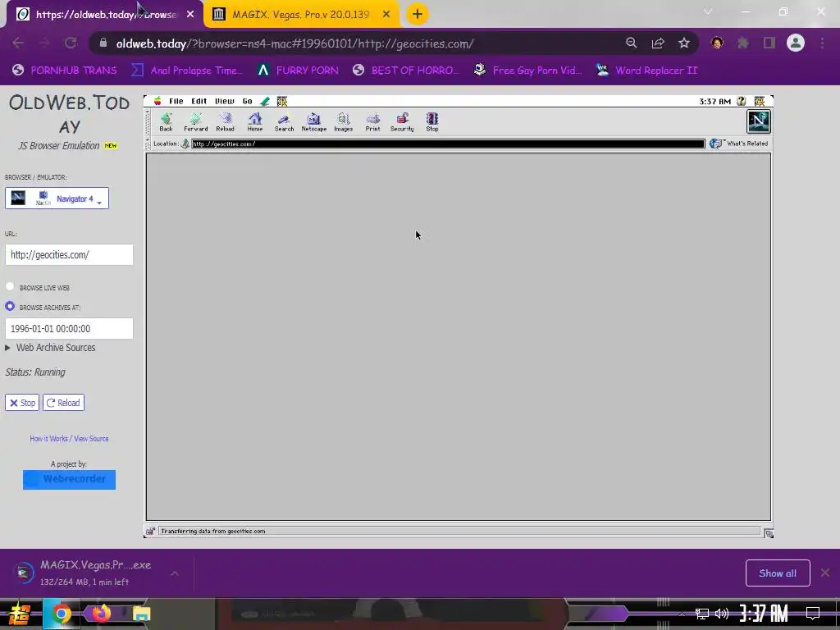Click the Netscape Stop toolbar icon
Image resolution: width=840 pixels, height=630 pixels.
[432, 121]
